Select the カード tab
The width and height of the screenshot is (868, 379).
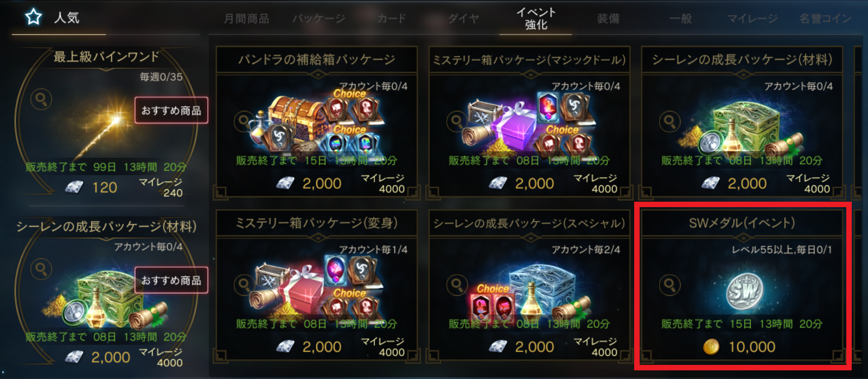tap(391, 19)
